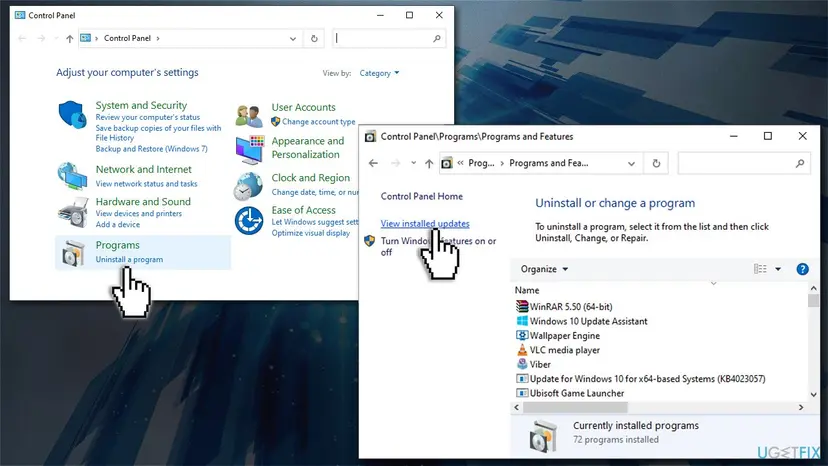Click the VLC media player cone icon
Viewport: 828px width, 466px height.
522,350
